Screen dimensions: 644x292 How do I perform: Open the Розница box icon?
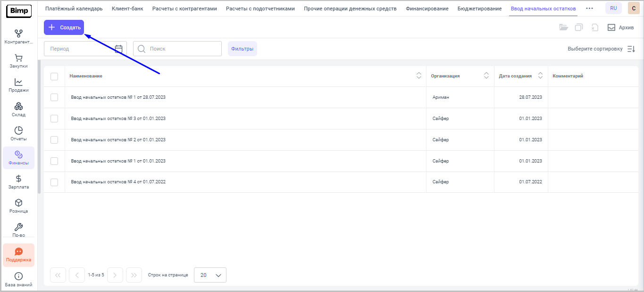pos(18,203)
